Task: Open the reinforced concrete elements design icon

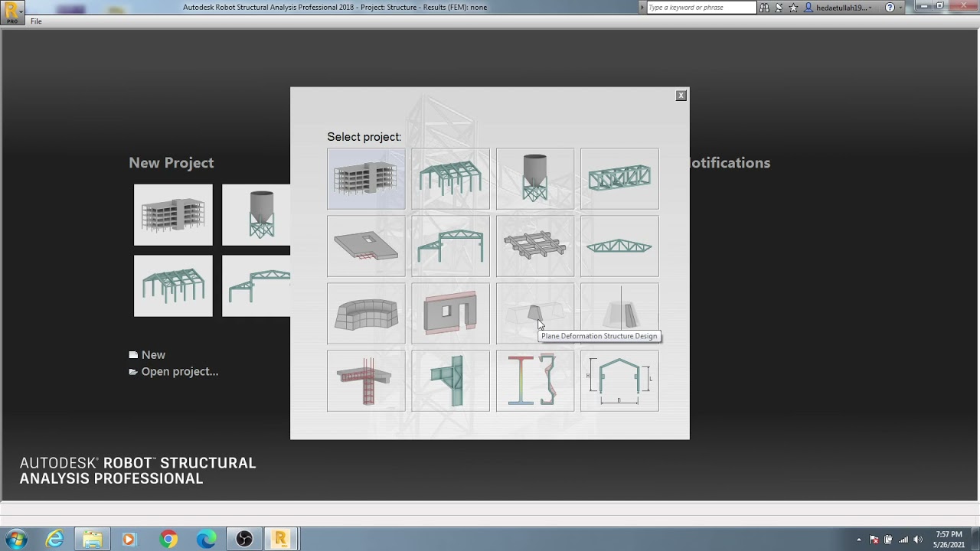Action: (x=366, y=380)
